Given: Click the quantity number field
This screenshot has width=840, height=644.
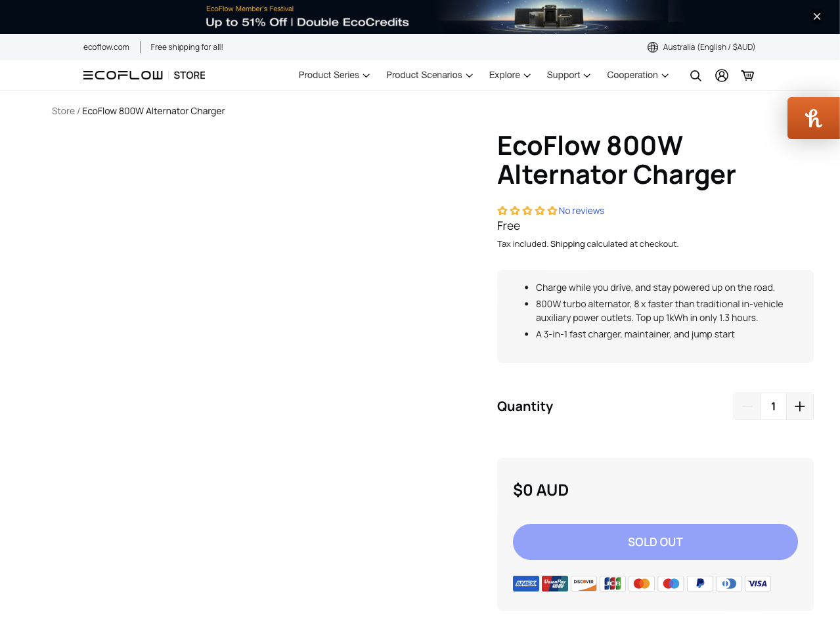Looking at the screenshot, I should (774, 406).
